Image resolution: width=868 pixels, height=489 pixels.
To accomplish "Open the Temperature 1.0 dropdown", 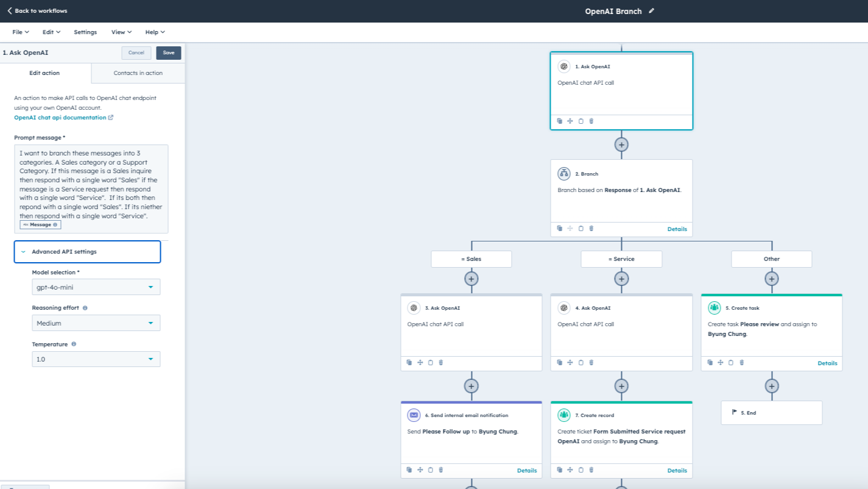I will (x=96, y=359).
